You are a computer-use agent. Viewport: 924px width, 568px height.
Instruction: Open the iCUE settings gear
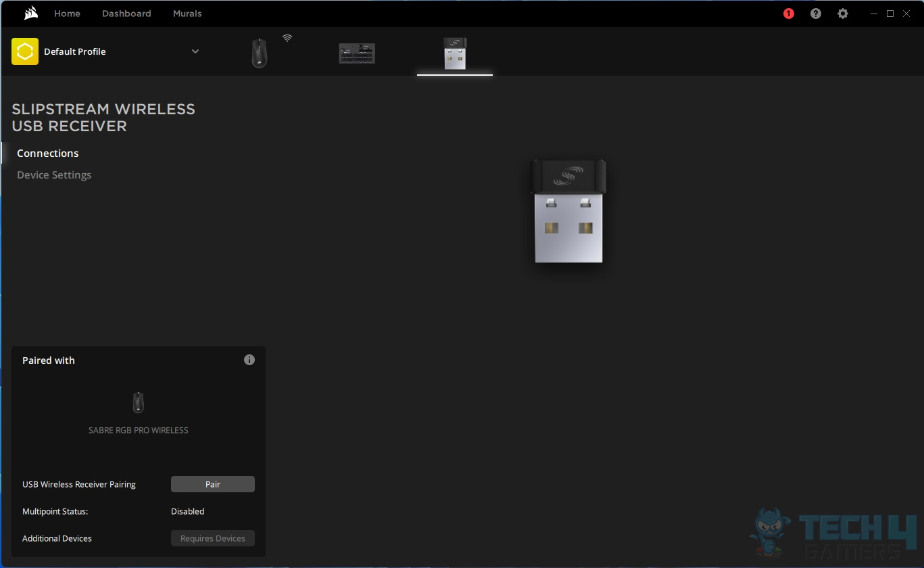pos(843,14)
